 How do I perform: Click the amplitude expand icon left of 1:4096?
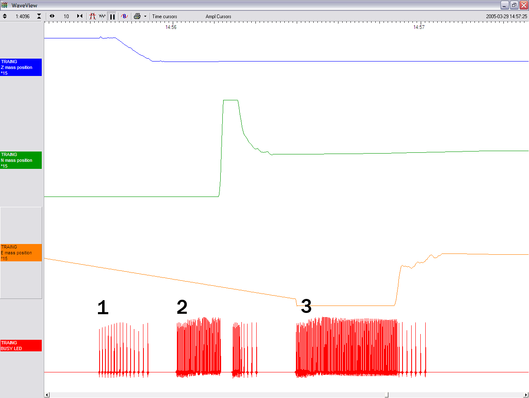[x=5, y=16]
